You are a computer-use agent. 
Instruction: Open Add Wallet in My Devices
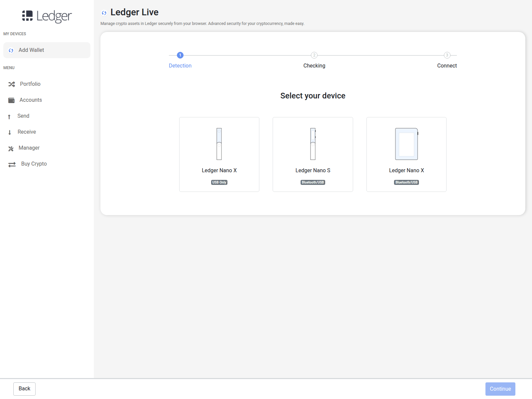pyautogui.click(x=47, y=50)
